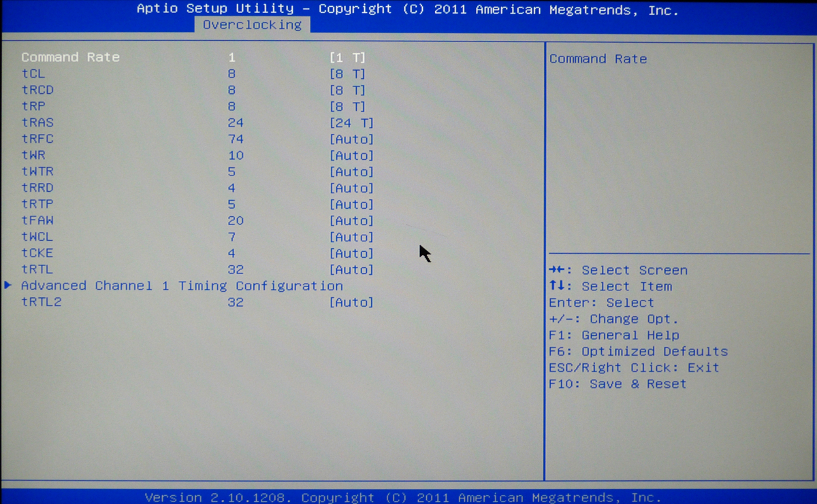Click the tWCL current value 7
This screenshot has height=504, width=817.
[x=232, y=237]
